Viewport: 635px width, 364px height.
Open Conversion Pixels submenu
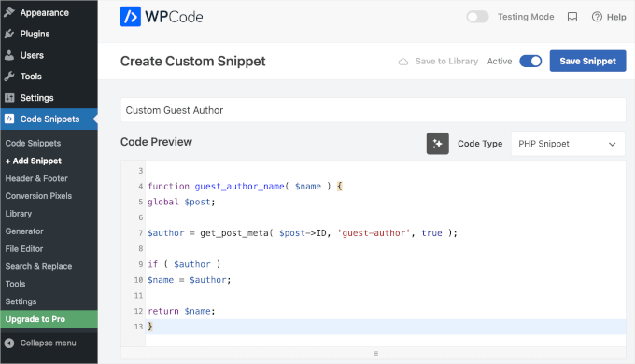(x=38, y=196)
